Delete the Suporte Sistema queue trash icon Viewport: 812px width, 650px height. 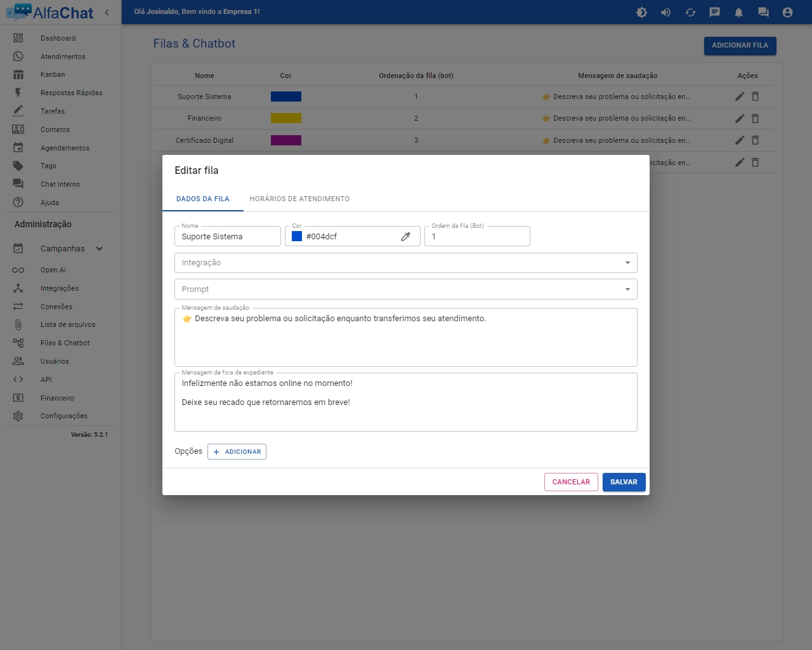[755, 96]
